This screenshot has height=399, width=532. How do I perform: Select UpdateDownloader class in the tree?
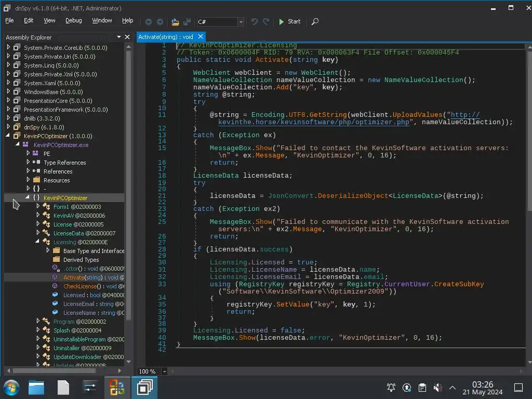click(88, 356)
